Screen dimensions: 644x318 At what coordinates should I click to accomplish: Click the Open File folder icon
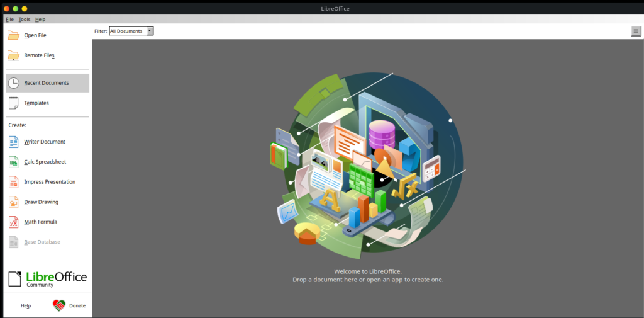tap(13, 35)
